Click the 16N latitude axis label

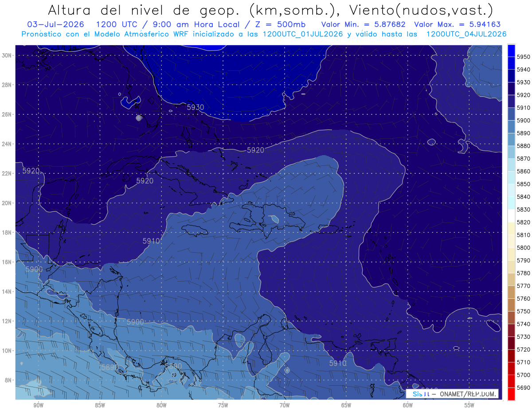8,262
